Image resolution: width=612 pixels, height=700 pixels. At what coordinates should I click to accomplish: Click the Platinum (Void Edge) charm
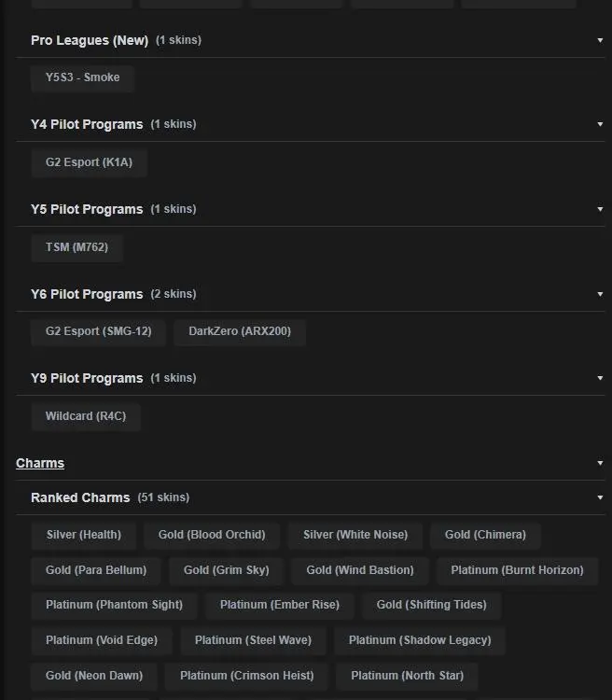[x=102, y=640]
